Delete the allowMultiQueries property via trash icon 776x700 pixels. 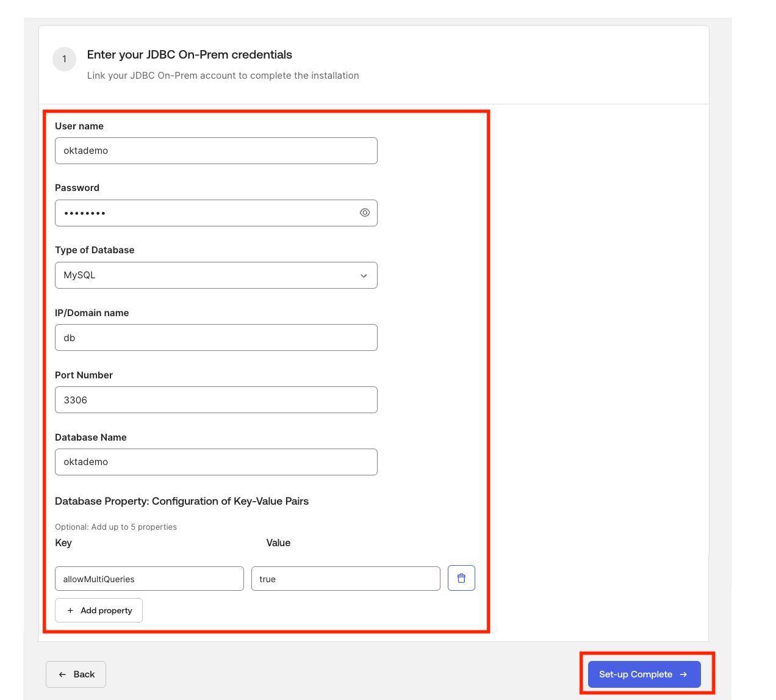pos(461,578)
